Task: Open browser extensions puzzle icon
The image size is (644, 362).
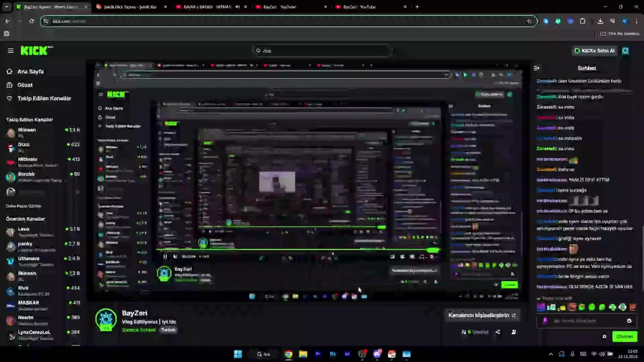Action: coord(583,21)
